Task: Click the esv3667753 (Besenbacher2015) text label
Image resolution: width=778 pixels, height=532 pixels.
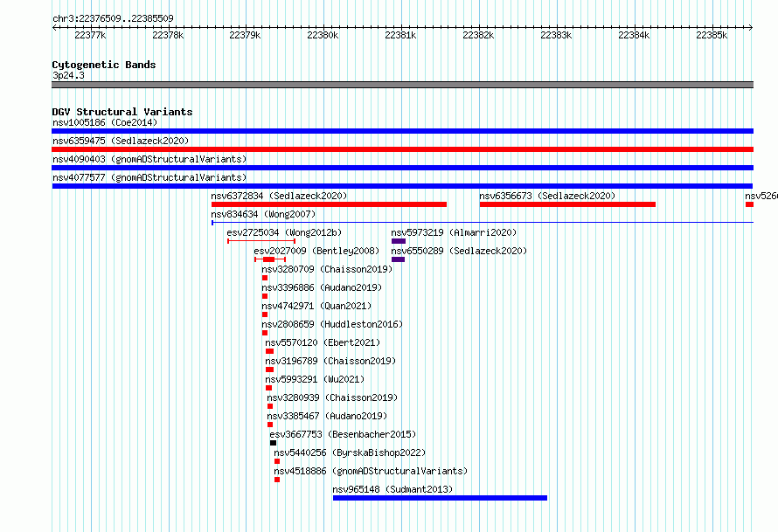Action: pos(343,434)
